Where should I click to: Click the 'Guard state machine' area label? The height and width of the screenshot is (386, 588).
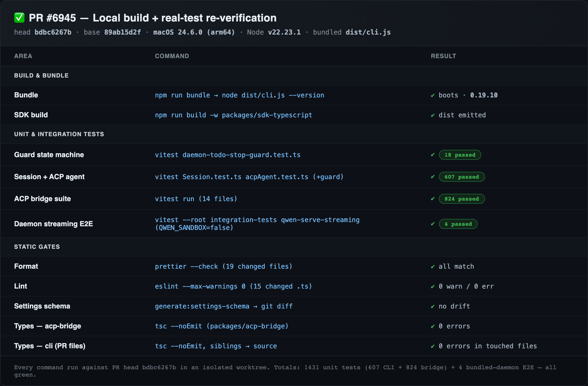click(49, 155)
